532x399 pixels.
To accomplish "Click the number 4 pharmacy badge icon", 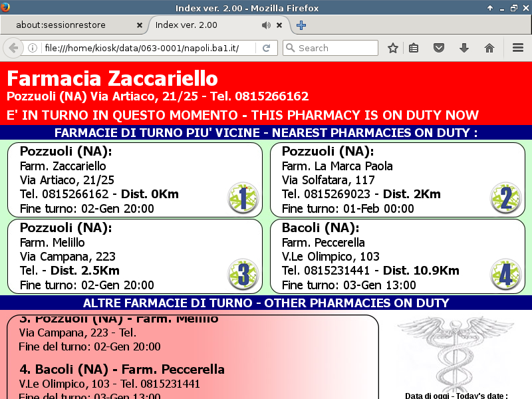I will [505, 275].
